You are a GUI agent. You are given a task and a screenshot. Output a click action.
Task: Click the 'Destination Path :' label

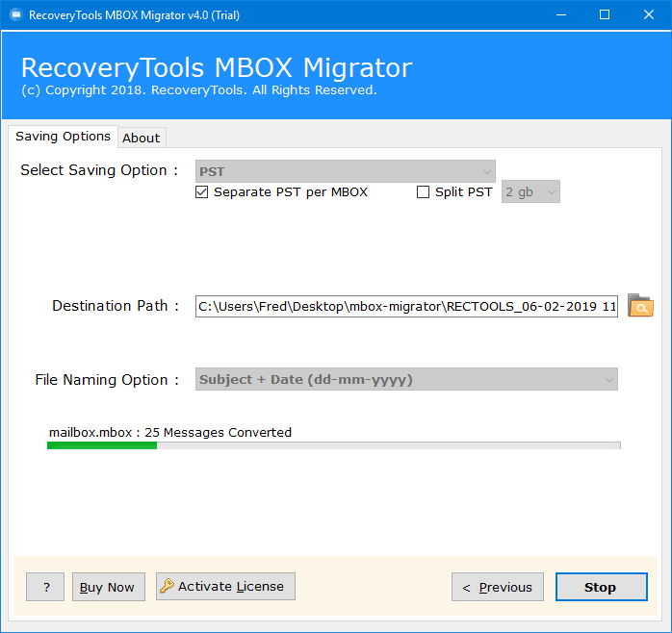(116, 306)
